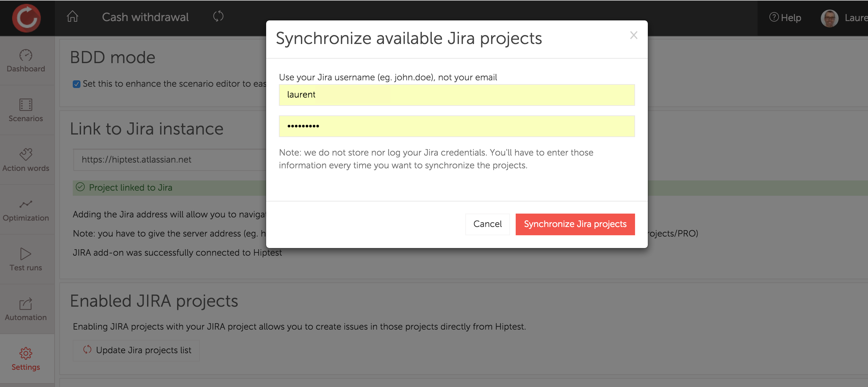Screen dimensions: 868x387
Task: Click Update Jira projects list button
Action: tap(136, 350)
